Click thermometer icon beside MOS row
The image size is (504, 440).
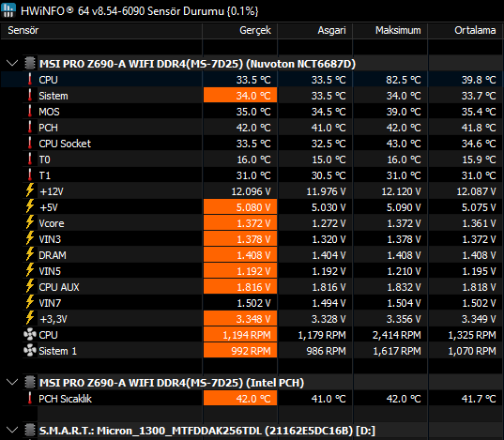point(30,112)
